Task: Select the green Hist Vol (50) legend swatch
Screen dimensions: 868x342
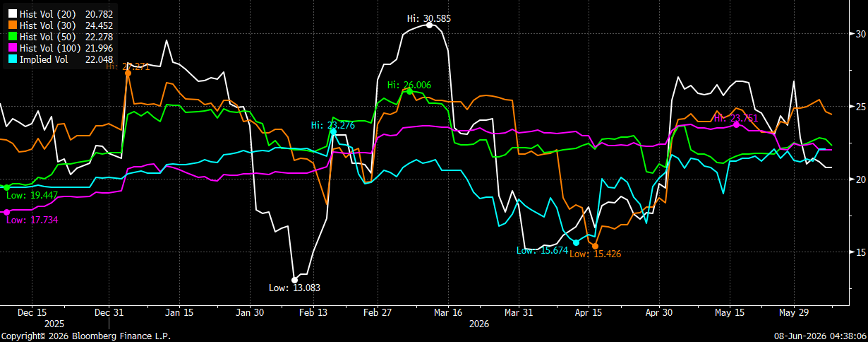Action: [x=12, y=37]
